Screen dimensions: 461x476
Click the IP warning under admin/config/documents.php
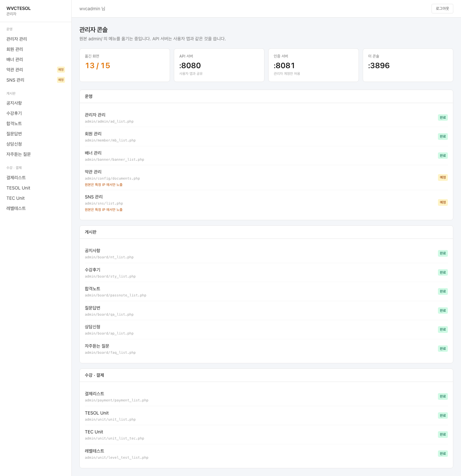[x=103, y=185]
